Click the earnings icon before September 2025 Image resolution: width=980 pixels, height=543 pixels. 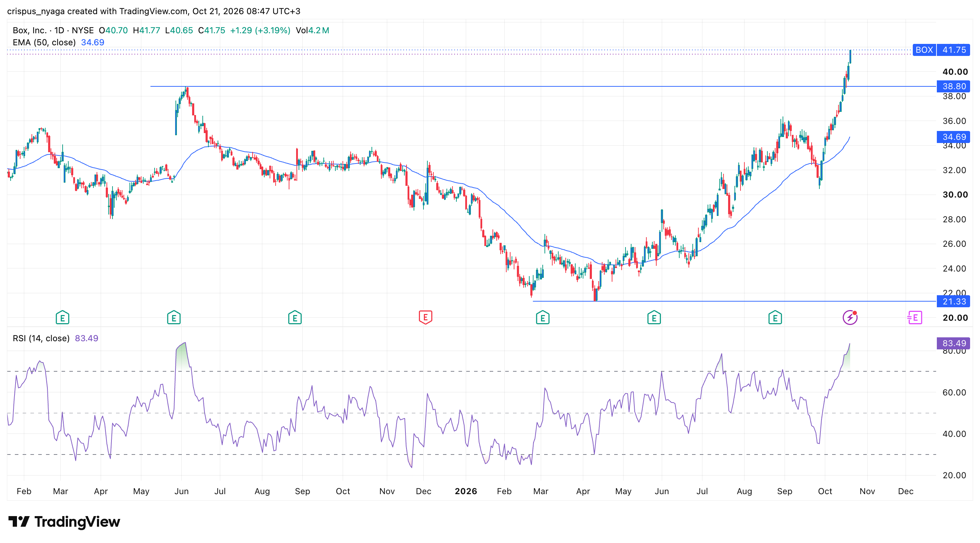tap(295, 318)
